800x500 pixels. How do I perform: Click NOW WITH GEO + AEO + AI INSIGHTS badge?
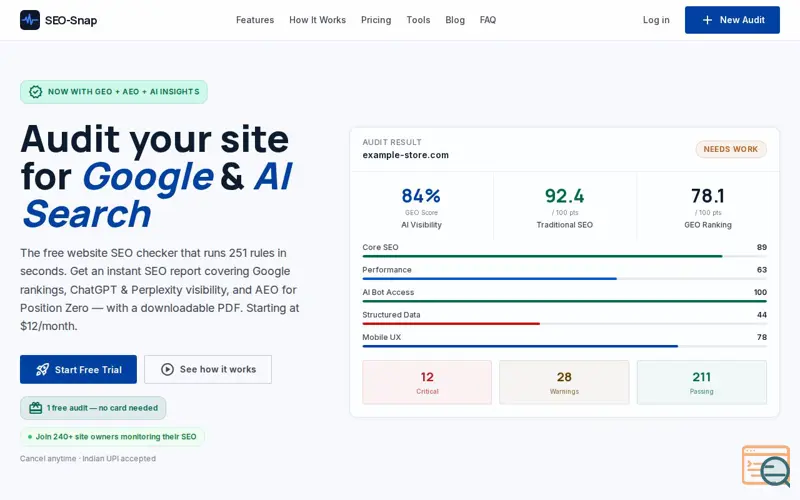click(114, 92)
